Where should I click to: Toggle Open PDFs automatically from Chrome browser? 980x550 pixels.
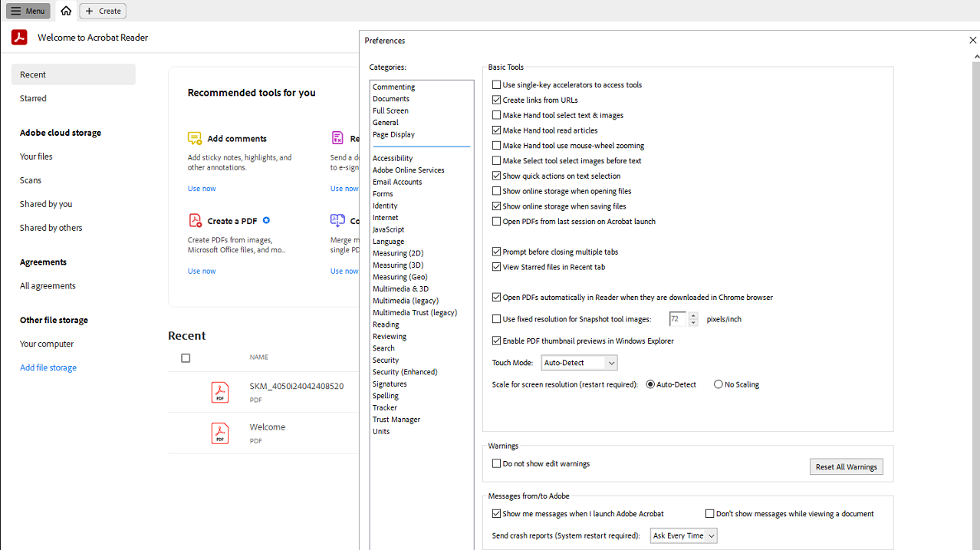(496, 298)
